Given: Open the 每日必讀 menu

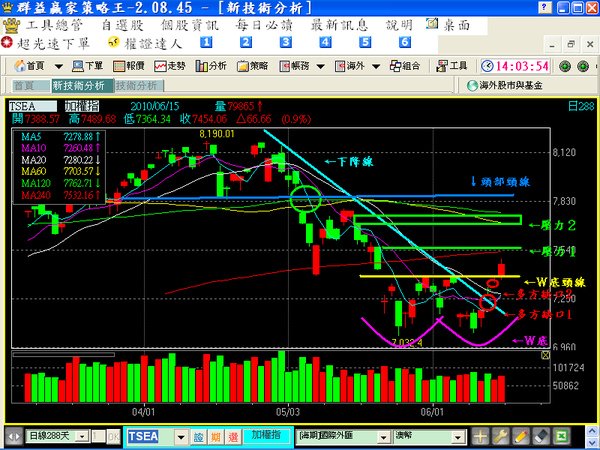Looking at the screenshot, I should pyautogui.click(x=264, y=26).
